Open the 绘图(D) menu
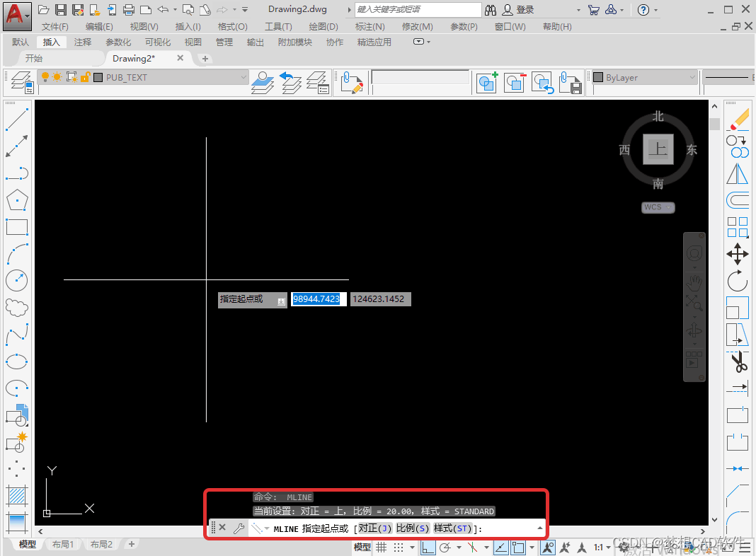The image size is (756, 556). tap(323, 26)
